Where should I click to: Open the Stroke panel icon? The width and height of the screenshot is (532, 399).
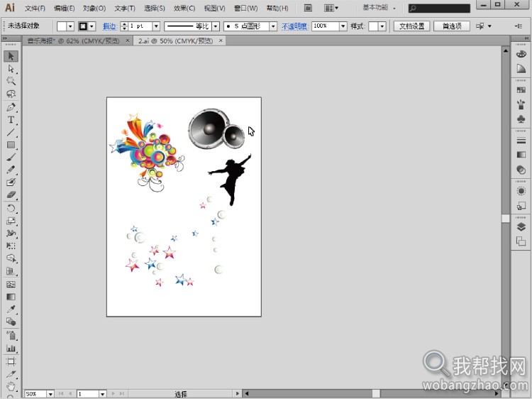pos(521,141)
